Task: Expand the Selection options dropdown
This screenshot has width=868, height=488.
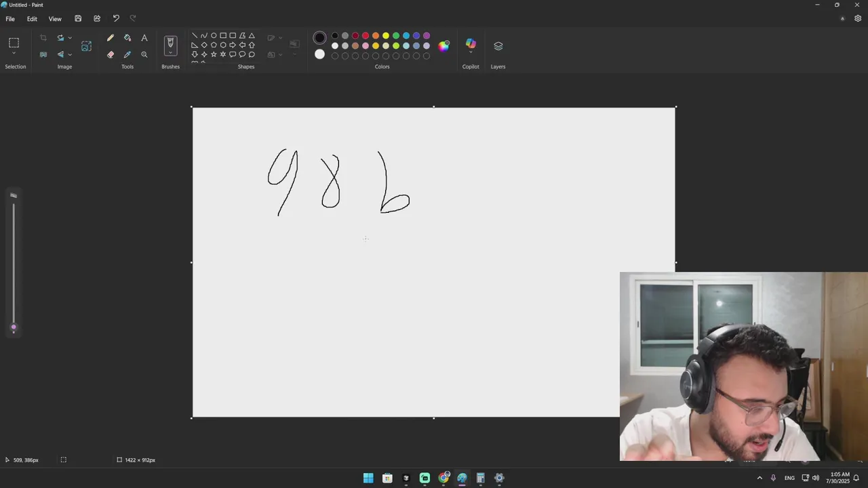Action: click(14, 54)
